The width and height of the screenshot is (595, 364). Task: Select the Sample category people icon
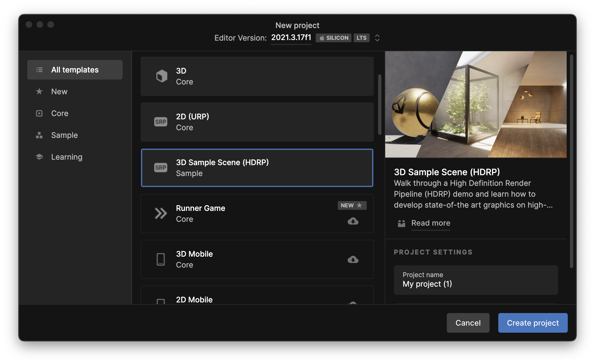point(40,134)
